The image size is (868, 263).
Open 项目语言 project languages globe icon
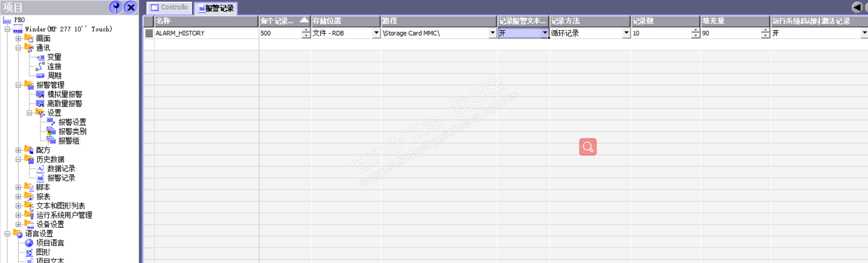[29, 243]
